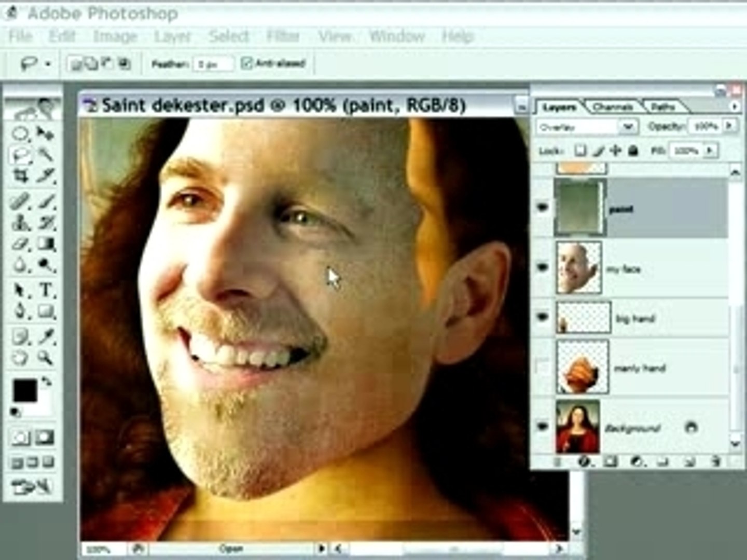Switch to the Paths tab
Image resolution: width=747 pixels, height=560 pixels.
tap(663, 107)
